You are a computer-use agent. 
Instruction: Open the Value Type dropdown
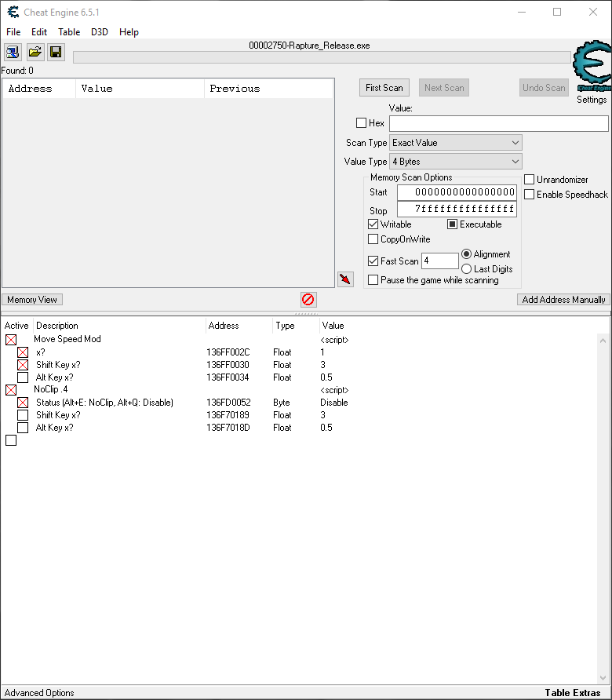(x=455, y=162)
